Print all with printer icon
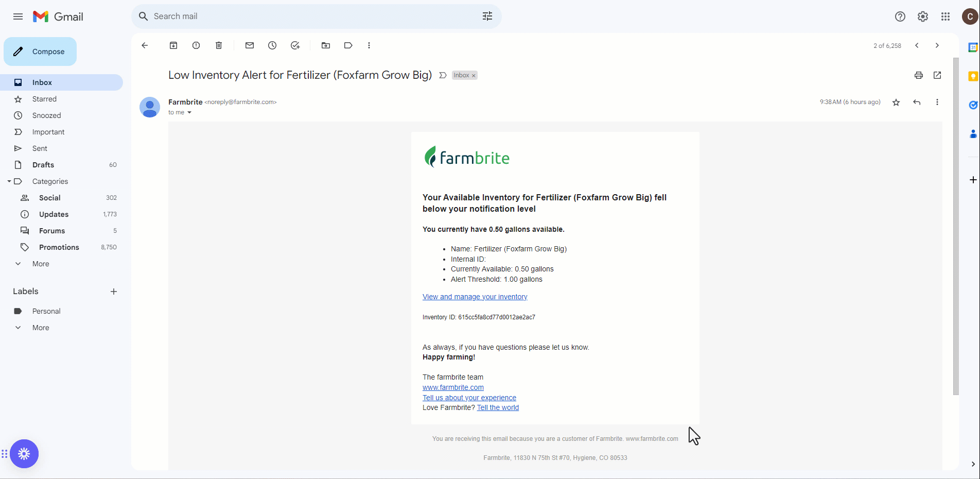Viewport: 980px width, 479px height. point(919,75)
